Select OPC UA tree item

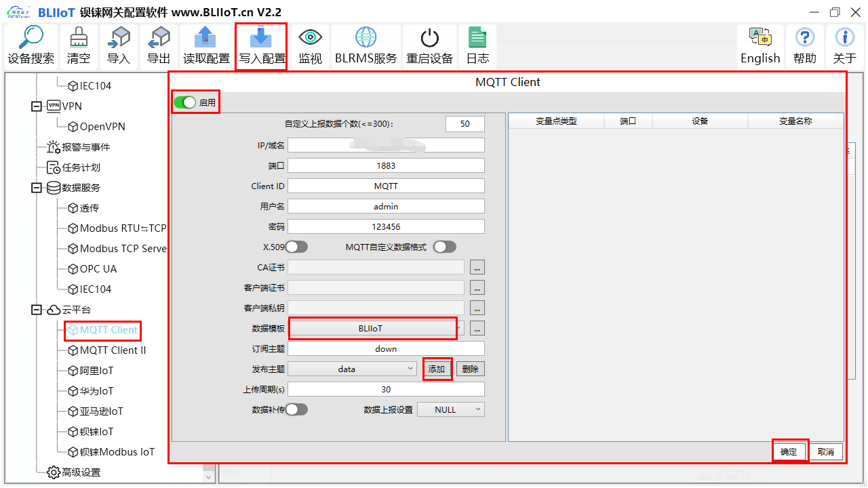pyautogui.click(x=92, y=269)
